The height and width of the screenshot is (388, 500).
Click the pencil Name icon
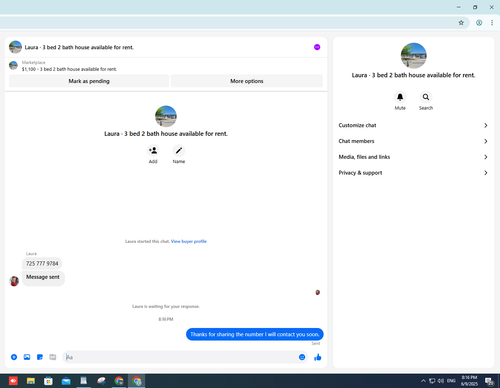point(179,150)
